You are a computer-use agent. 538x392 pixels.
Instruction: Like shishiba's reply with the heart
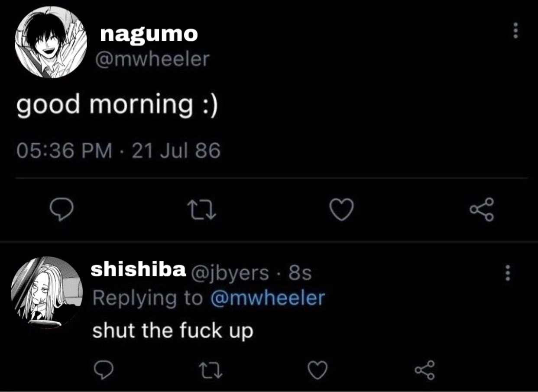tap(318, 369)
